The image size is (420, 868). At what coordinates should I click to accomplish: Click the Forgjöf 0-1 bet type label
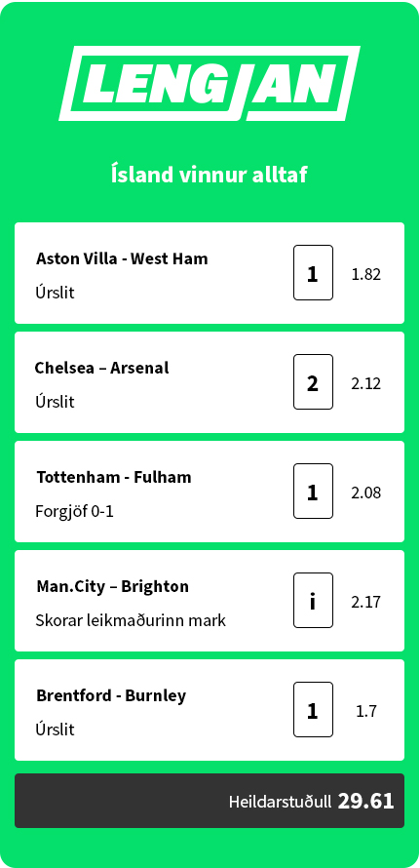pos(75,511)
